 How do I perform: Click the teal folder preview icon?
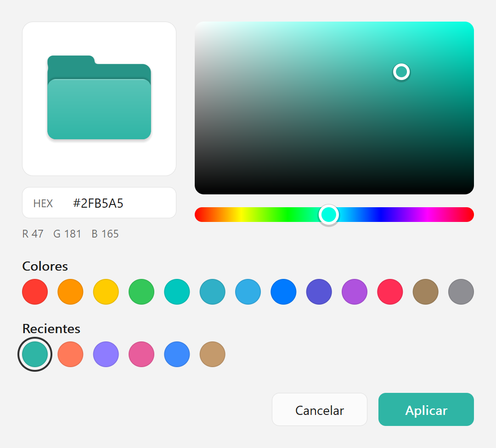pyautogui.click(x=99, y=97)
